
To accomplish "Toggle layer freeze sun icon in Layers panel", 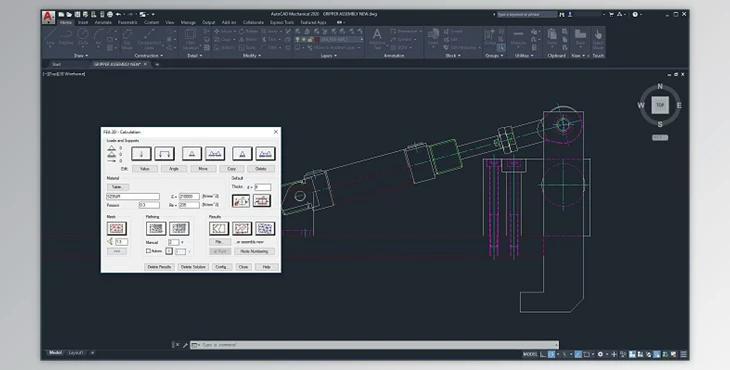I will coord(304,40).
